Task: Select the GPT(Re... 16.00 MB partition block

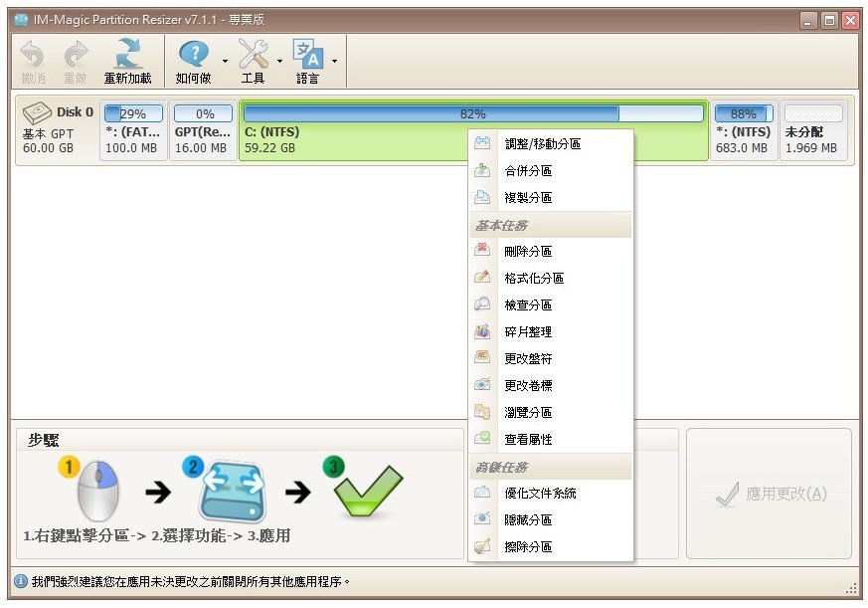Action: click(203, 130)
